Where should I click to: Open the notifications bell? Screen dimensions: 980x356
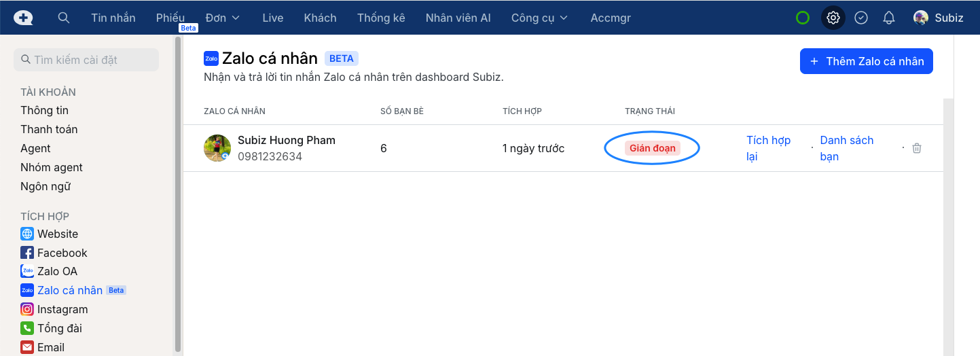[x=889, y=18]
